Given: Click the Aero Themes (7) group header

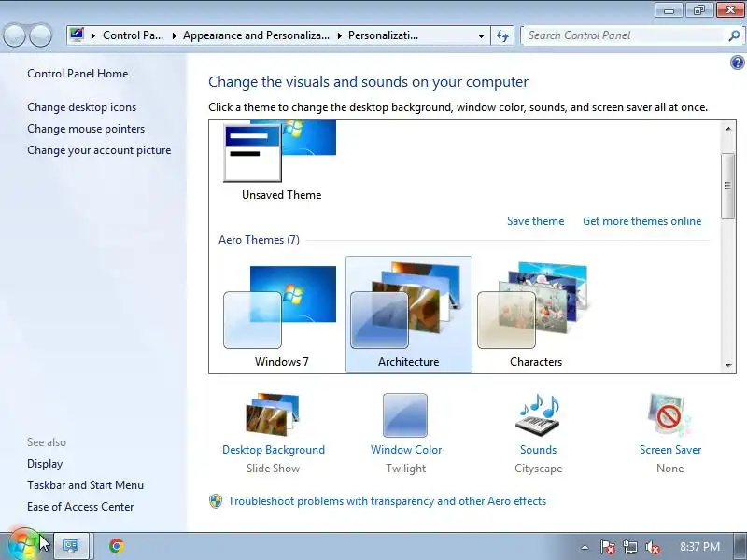Looking at the screenshot, I should point(259,240).
